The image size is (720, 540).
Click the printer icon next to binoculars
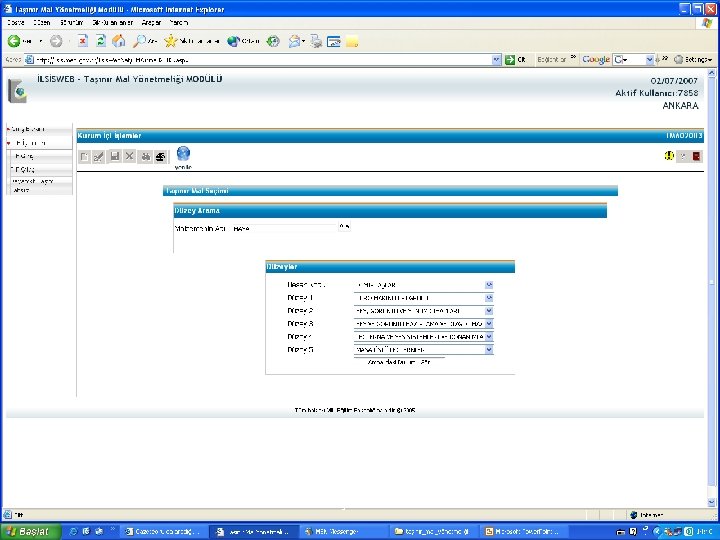(x=160, y=157)
